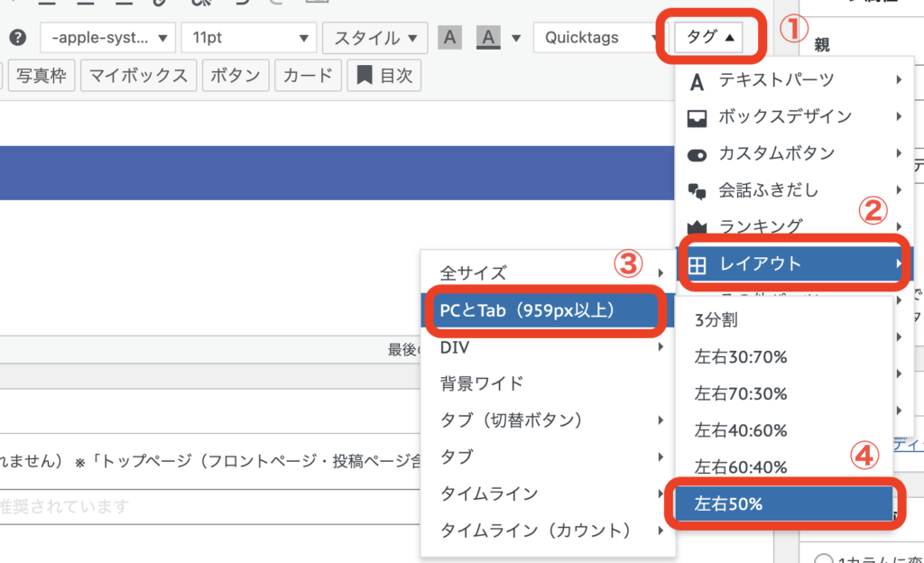Click the ランキング crown icon
The image size is (924, 563).
[x=697, y=227]
